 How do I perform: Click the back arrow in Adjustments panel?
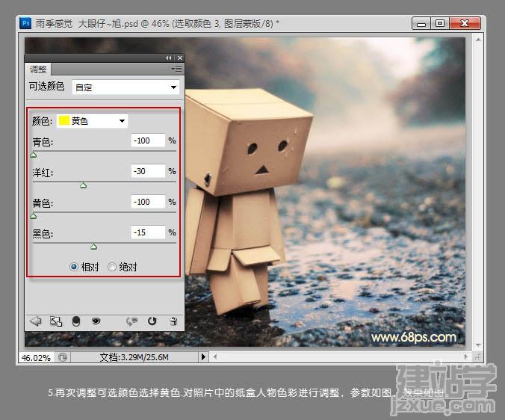click(35, 321)
